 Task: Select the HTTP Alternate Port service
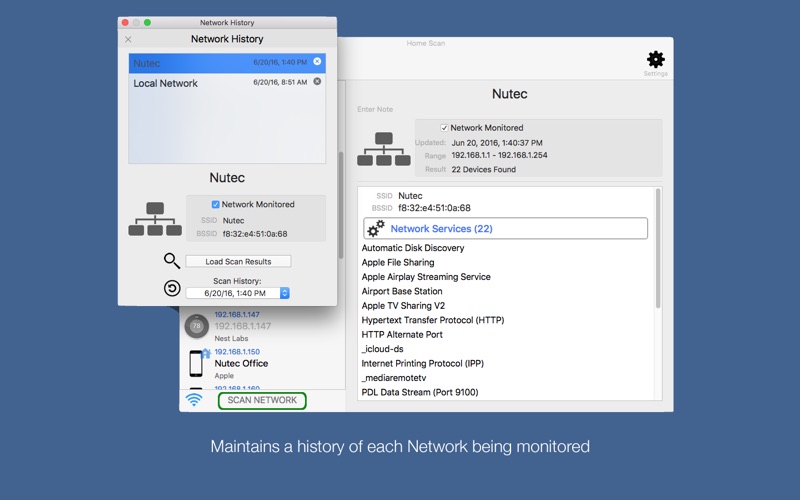tap(402, 335)
